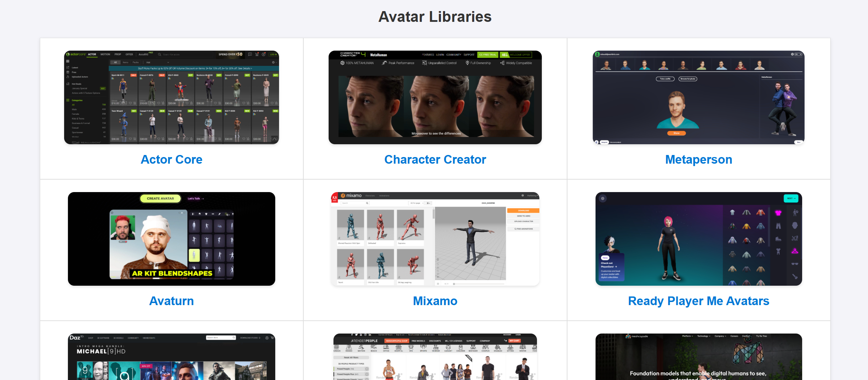Select the pink shirt category icon in Ready Player Me
Viewport: 868px width, 380px height.
(778, 213)
